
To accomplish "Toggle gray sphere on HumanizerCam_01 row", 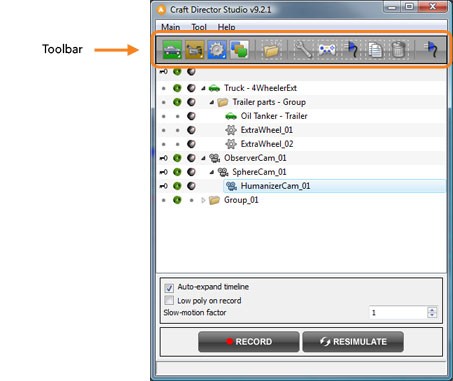I will pyautogui.click(x=191, y=186).
